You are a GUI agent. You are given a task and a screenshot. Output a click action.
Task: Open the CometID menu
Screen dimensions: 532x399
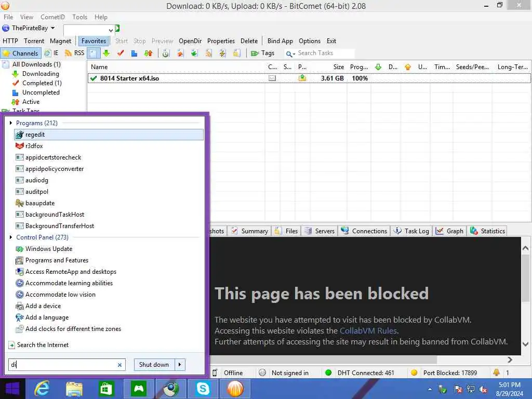pos(52,17)
